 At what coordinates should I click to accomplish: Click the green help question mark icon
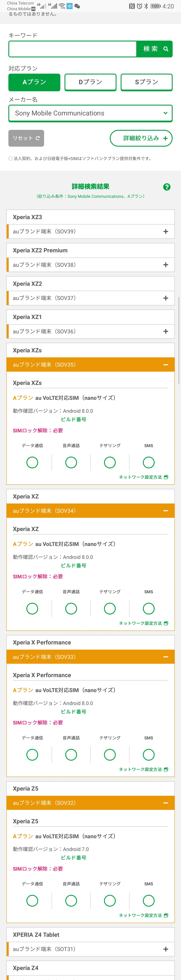pyautogui.click(x=167, y=187)
